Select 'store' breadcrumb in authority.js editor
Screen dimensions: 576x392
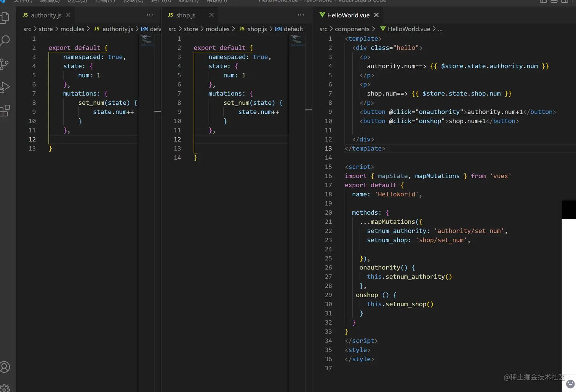46,29
